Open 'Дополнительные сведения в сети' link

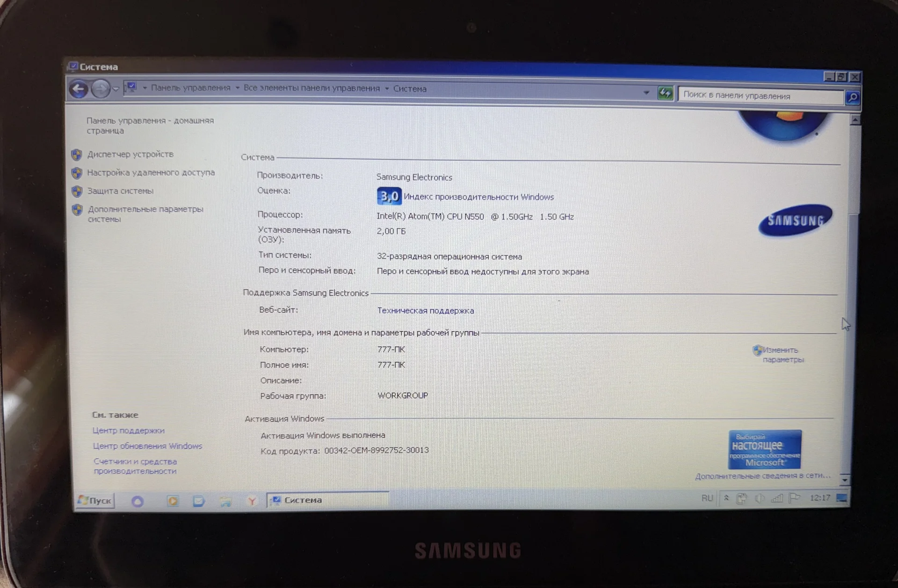[x=763, y=476]
